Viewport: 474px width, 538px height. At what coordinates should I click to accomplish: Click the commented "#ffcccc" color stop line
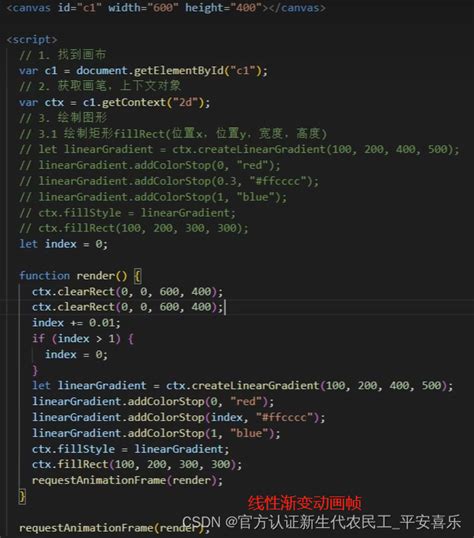169,181
